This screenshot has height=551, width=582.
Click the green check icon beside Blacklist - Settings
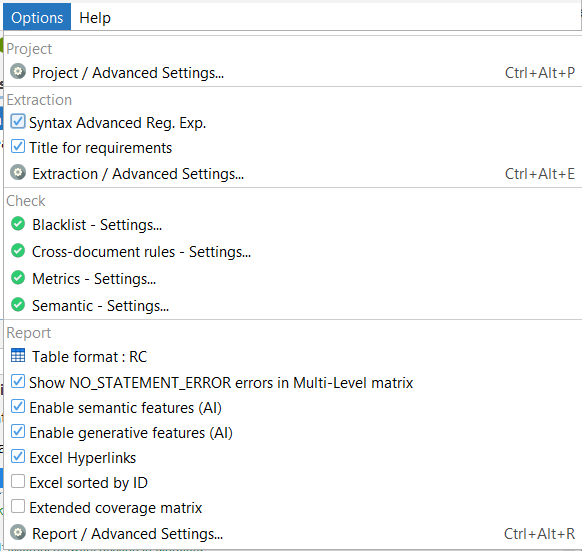(x=18, y=224)
